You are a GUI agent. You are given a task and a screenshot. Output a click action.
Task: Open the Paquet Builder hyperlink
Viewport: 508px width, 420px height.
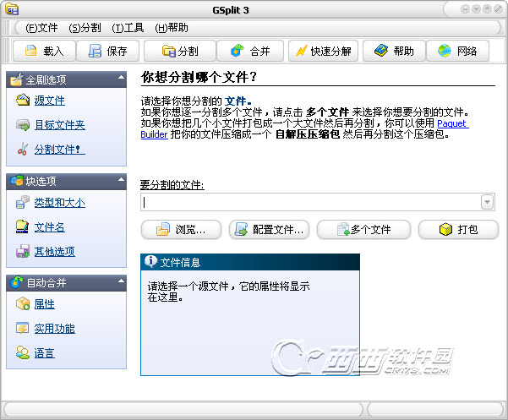pyautogui.click(x=451, y=123)
